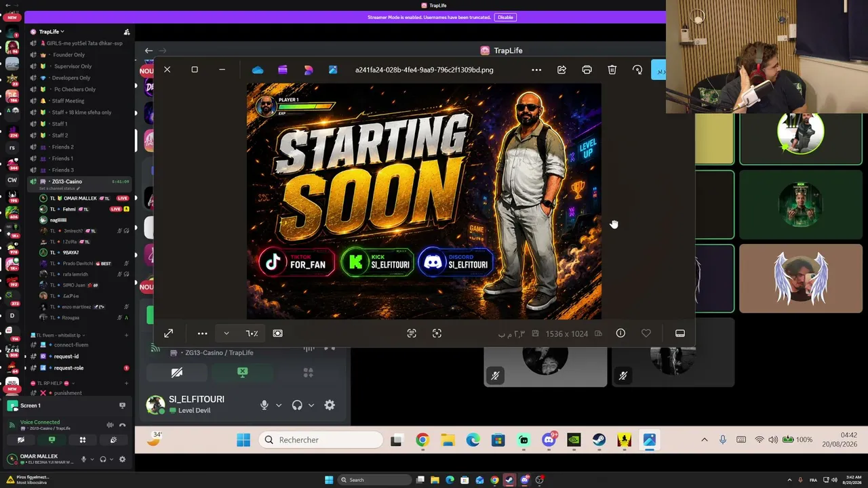868x488 pixels.
Task: Enter full screen with the expand arrows icon
Action: (168, 333)
